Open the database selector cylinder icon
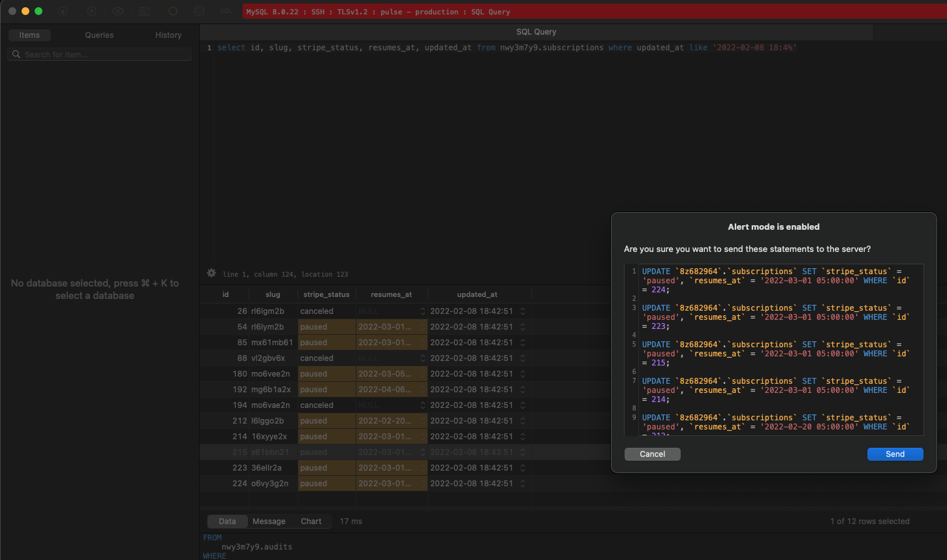The width and height of the screenshot is (947, 560). 199,11
